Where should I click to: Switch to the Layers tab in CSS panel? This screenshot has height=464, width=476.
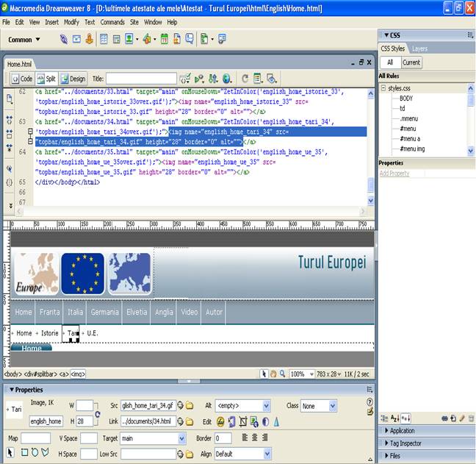419,49
